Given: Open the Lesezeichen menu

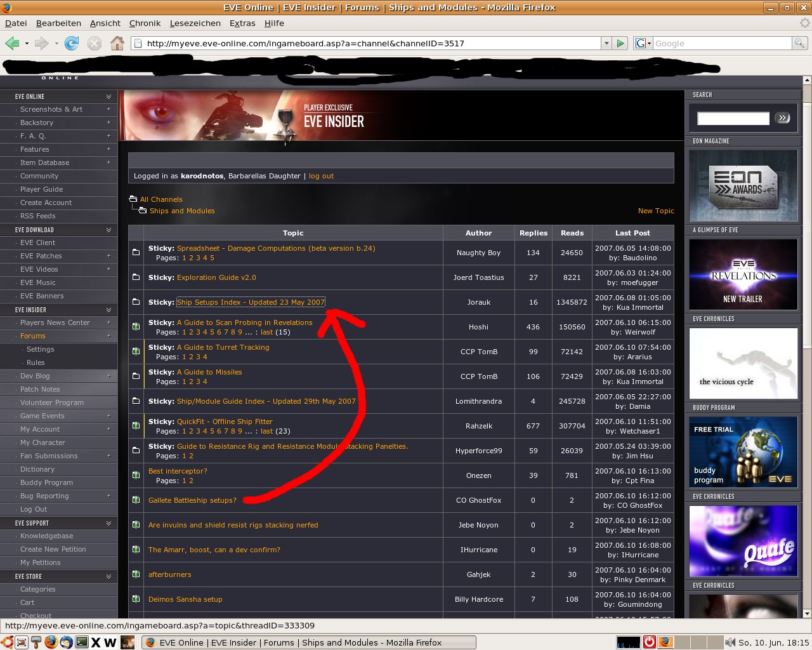Looking at the screenshot, I should pos(195,23).
